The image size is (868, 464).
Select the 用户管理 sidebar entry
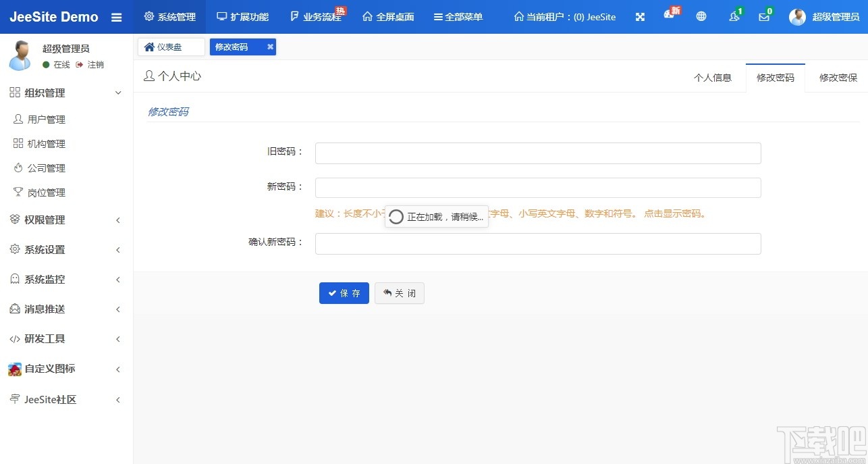click(45, 119)
